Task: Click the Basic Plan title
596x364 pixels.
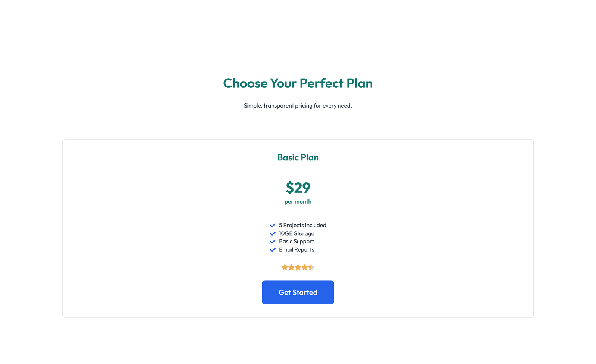Action: [298, 157]
